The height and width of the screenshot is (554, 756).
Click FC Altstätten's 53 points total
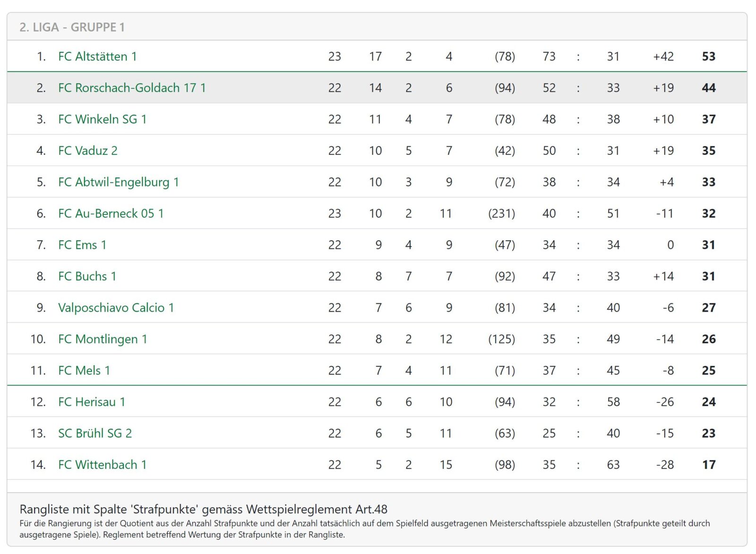708,57
